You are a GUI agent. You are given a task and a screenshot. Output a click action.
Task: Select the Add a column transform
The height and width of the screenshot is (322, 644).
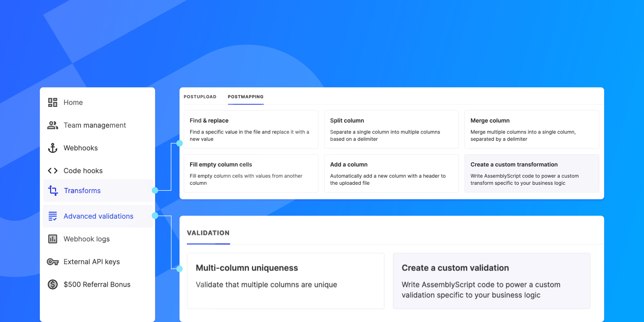coord(391,173)
